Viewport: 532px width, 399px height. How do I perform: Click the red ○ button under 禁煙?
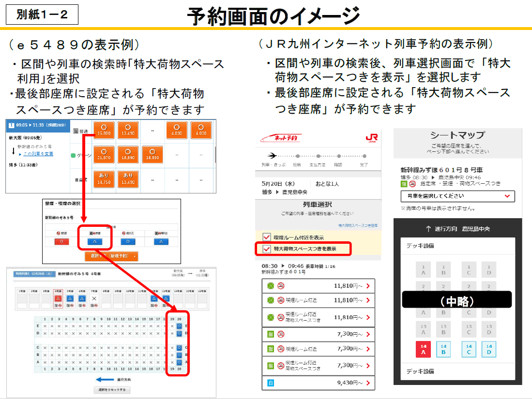[x=61, y=242]
